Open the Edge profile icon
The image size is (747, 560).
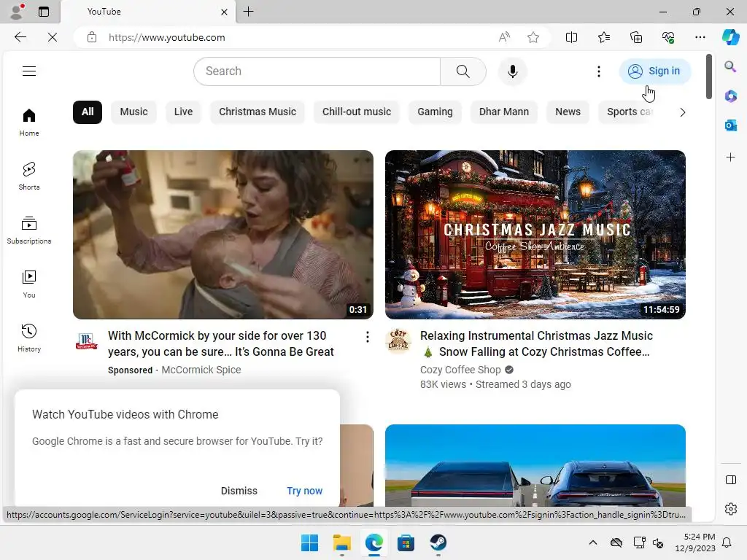18,12
